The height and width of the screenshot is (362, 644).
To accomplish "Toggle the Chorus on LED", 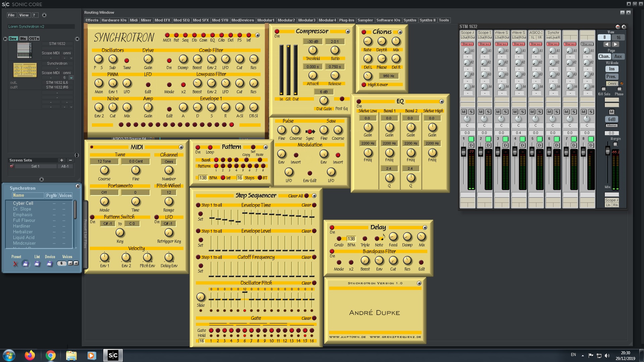I will 364,32.
